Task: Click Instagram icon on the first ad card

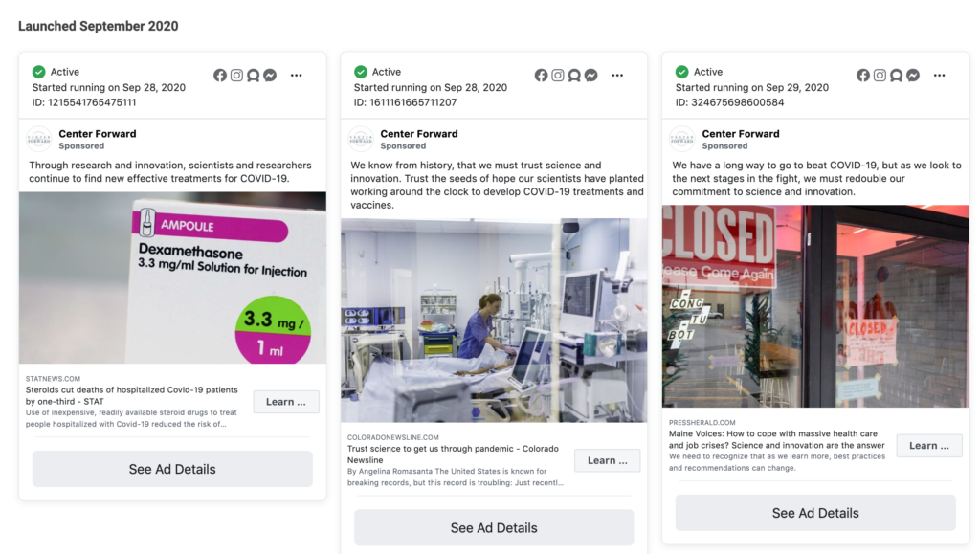Action: point(237,76)
